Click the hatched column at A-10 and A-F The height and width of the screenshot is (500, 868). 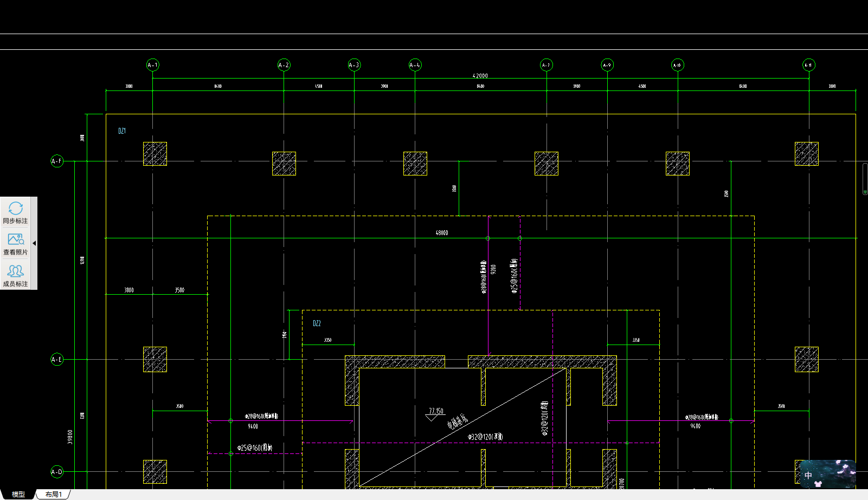(678, 164)
